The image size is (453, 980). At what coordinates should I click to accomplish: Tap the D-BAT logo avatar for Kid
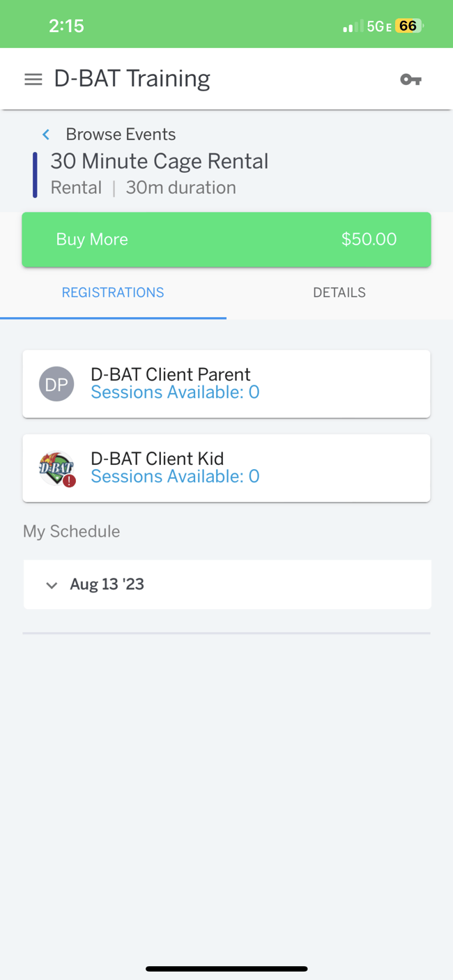(55, 466)
